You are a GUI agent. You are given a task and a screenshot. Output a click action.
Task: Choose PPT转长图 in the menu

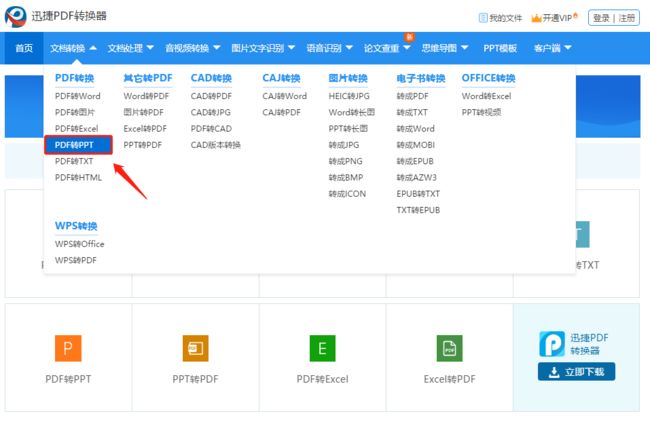click(x=348, y=129)
